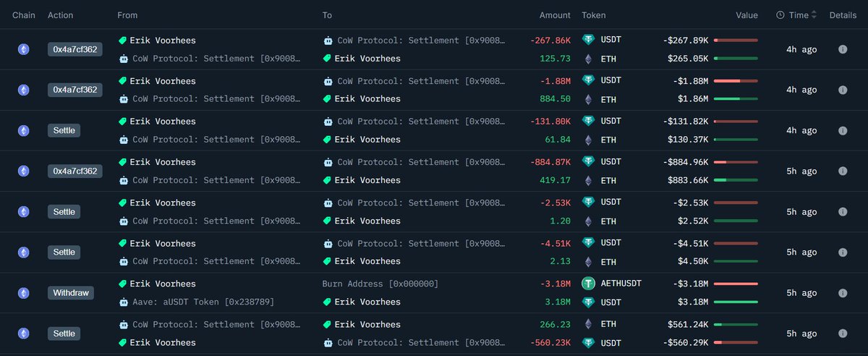
Task: Click the AETHUSDT token icon
Action: click(x=588, y=284)
